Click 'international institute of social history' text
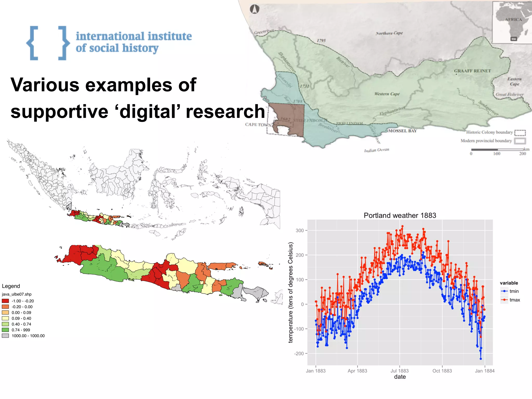Viewport: 532px width, 399px height. tap(134, 42)
